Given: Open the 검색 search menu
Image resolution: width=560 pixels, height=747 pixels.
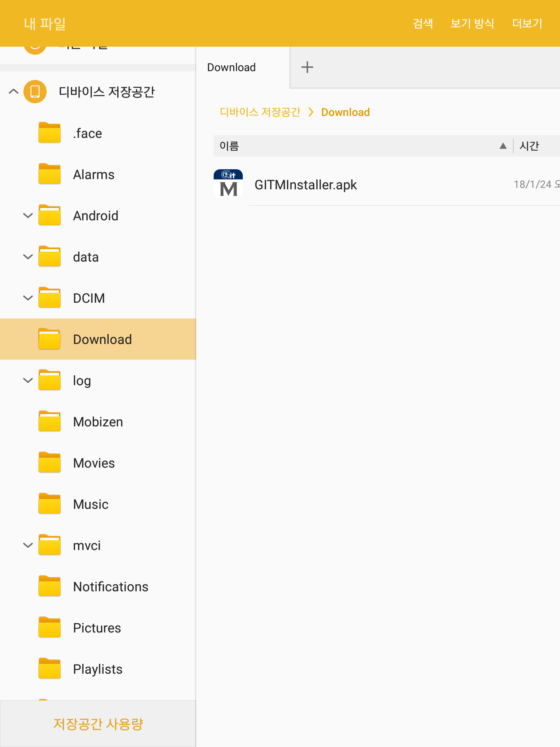Looking at the screenshot, I should tap(423, 23).
